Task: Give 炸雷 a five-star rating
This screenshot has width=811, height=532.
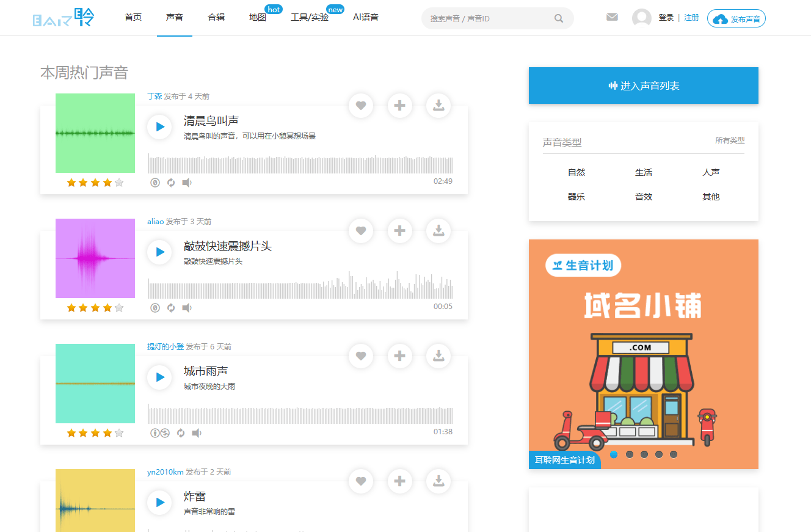Action: [x=119, y=531]
